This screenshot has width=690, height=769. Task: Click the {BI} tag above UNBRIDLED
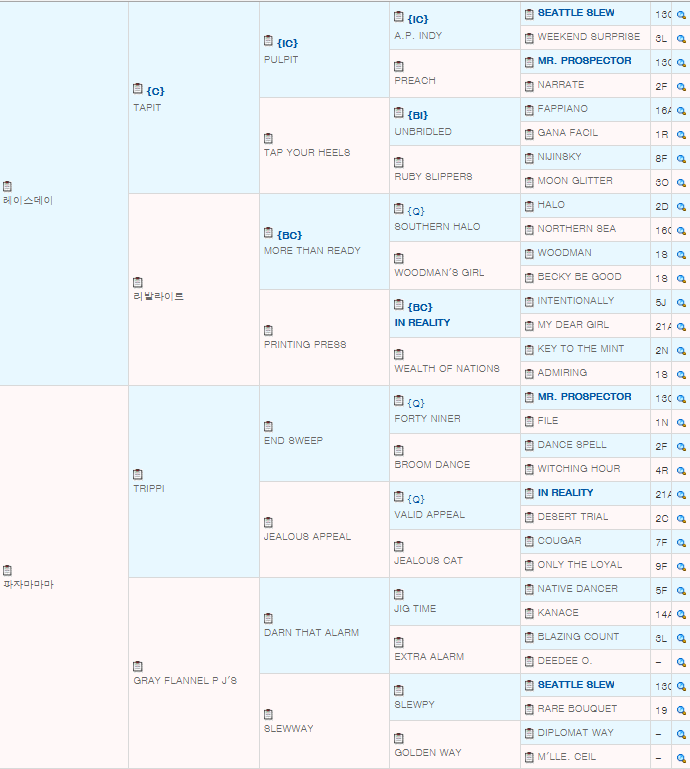click(418, 115)
